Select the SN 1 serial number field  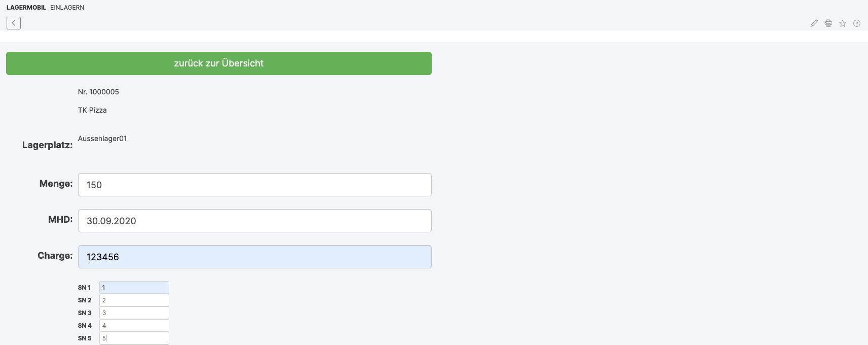tap(134, 288)
